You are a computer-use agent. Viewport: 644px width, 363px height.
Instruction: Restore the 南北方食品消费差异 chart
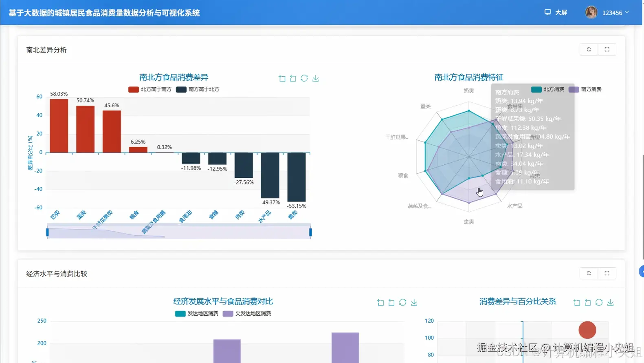point(304,78)
